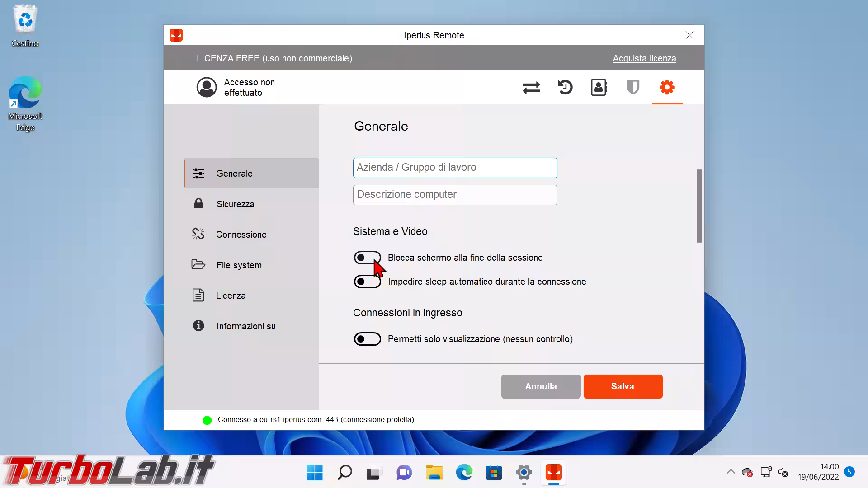Click the Iperius Remote taskbar icon
Screen dimensions: 868x488
553,473
